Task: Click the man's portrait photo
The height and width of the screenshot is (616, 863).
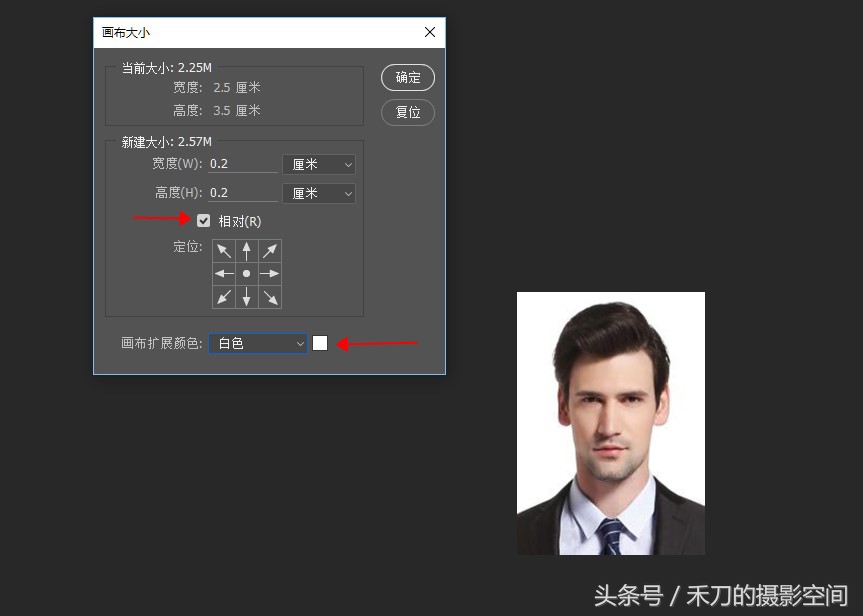Action: click(610, 422)
